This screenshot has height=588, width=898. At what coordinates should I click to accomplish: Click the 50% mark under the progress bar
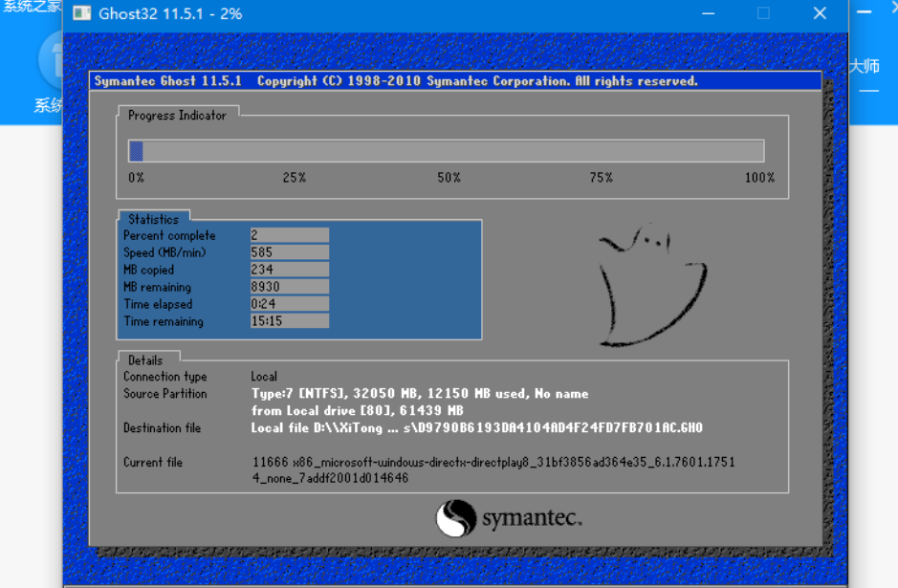pos(449,178)
